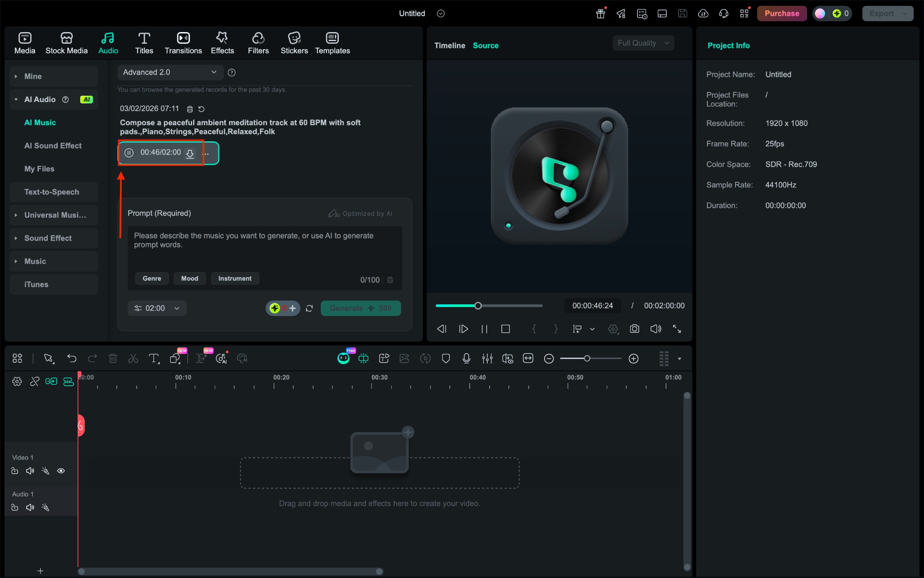Viewport: 924px width, 578px height.
Task: Open timeline track settings gear
Action: (17, 382)
